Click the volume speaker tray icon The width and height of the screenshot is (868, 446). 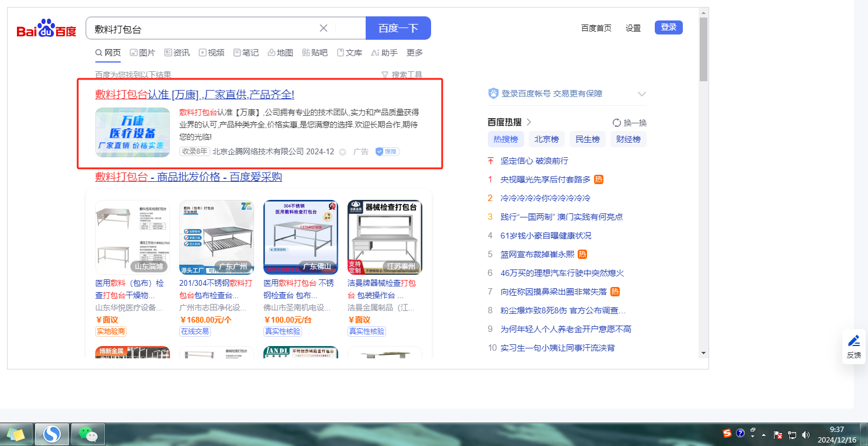point(806,435)
